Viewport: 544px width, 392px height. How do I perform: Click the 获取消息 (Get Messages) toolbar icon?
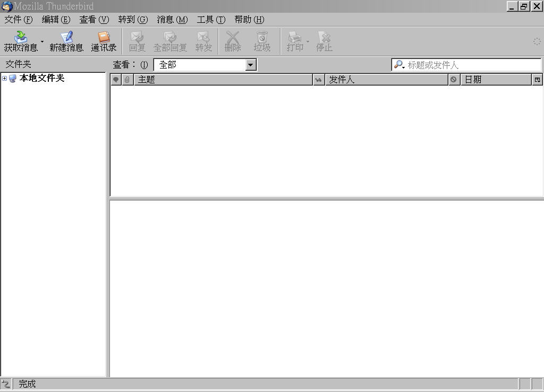21,37
